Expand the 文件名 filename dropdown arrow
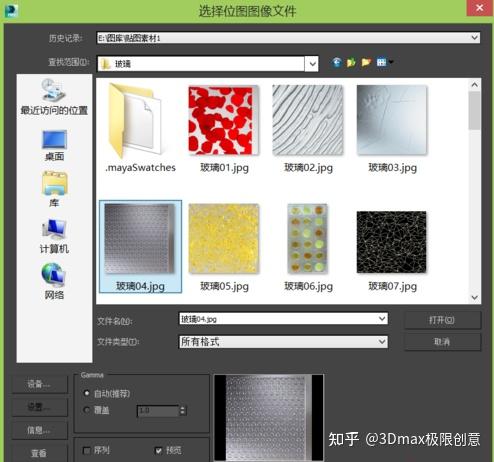 click(x=382, y=319)
